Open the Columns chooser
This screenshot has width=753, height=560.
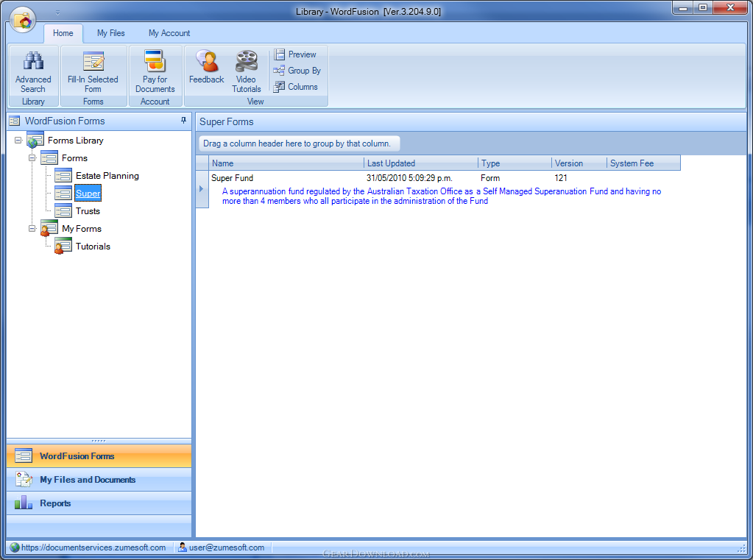(x=295, y=87)
